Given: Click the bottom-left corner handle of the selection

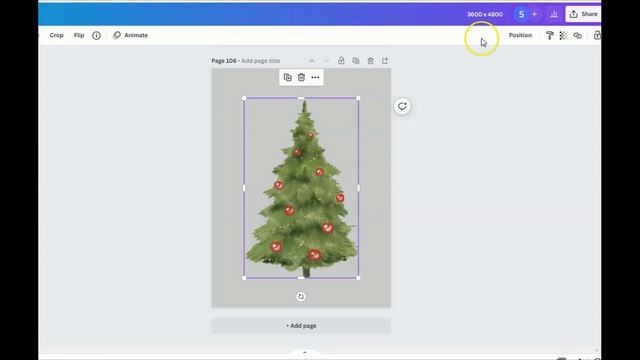Looking at the screenshot, I should point(244,278).
